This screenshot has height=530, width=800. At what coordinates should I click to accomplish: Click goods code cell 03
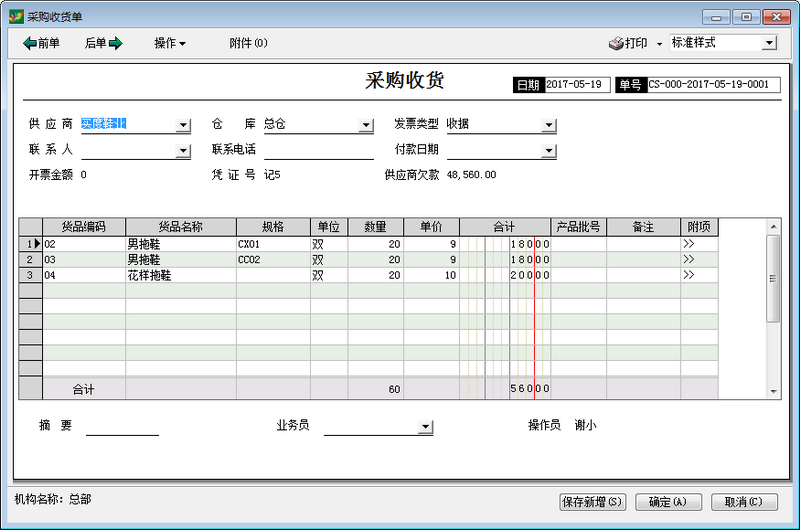(x=84, y=260)
